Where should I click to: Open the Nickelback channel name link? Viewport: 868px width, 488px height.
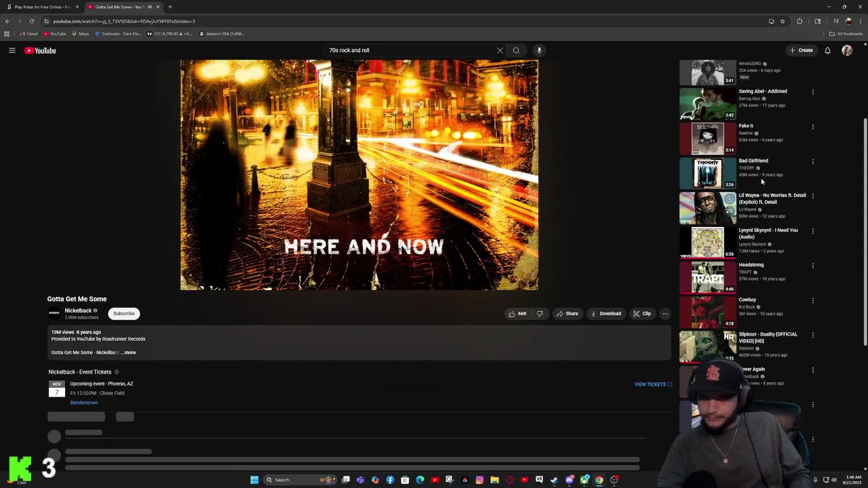[78, 310]
